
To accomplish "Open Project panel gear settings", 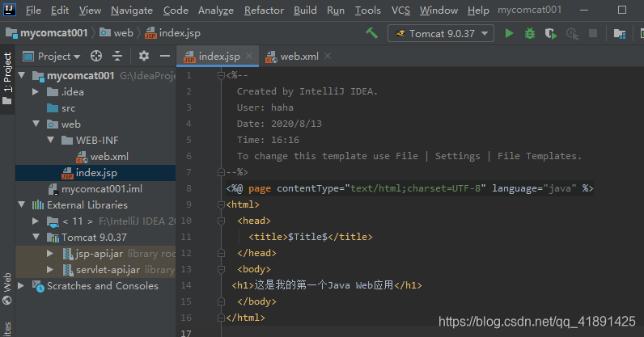I will pyautogui.click(x=144, y=57).
